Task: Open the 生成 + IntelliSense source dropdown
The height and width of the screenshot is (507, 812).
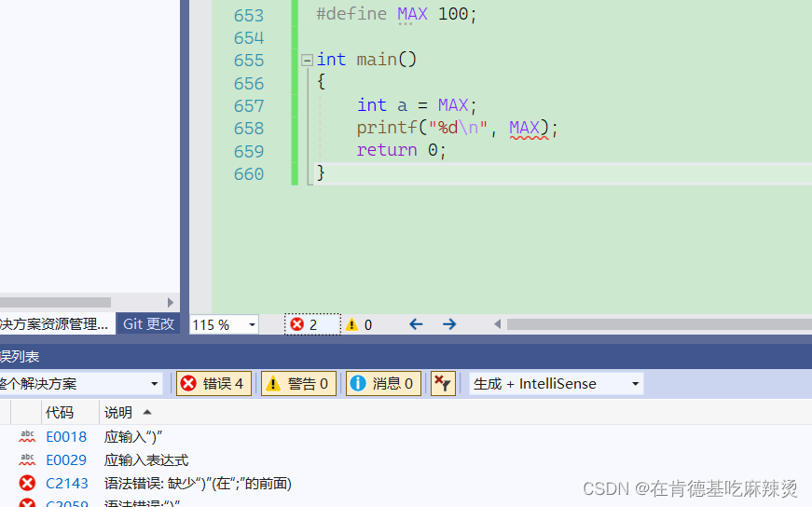Action: (x=557, y=384)
